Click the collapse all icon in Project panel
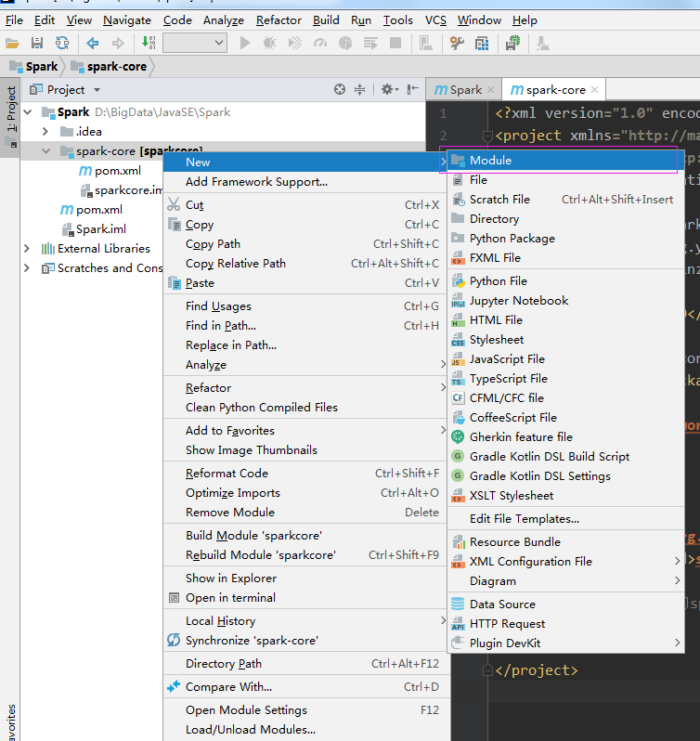The width and height of the screenshot is (700, 741). (x=360, y=90)
